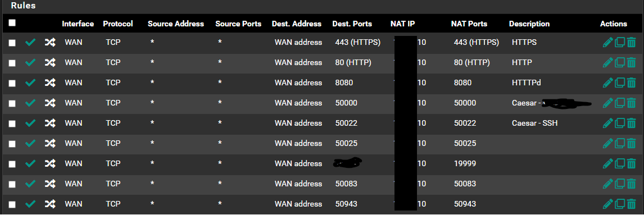Copy the Caesar 50000 rule

619,103
